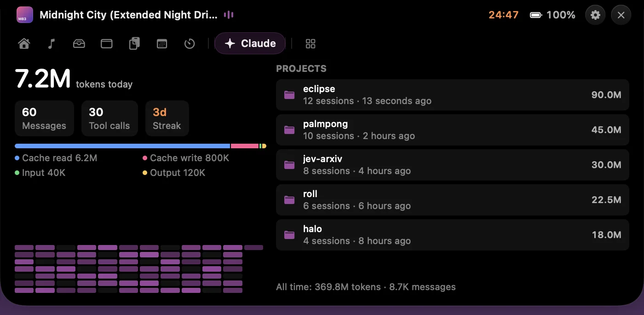Open the jev-arxiv project row
This screenshot has width=644, height=315.
click(x=452, y=165)
